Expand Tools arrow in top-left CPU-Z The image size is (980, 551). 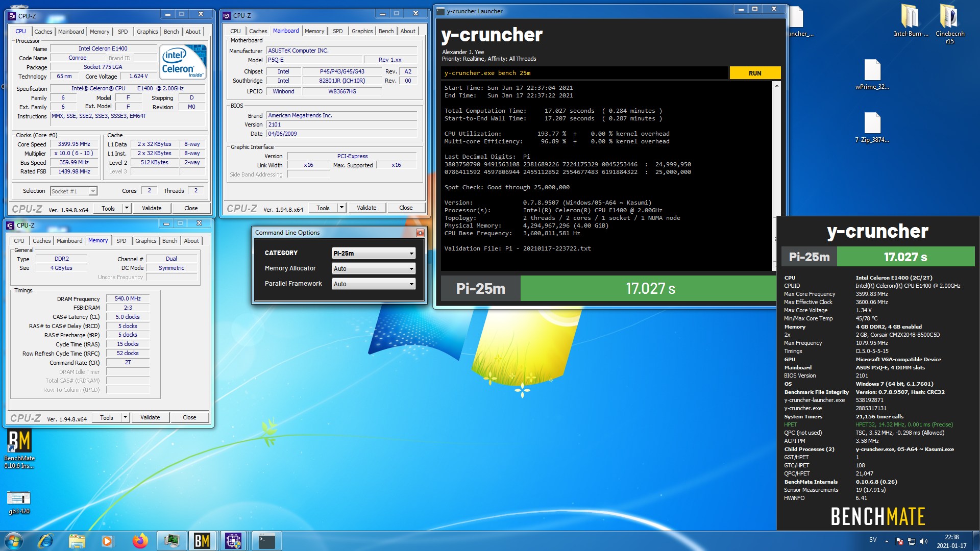click(127, 208)
